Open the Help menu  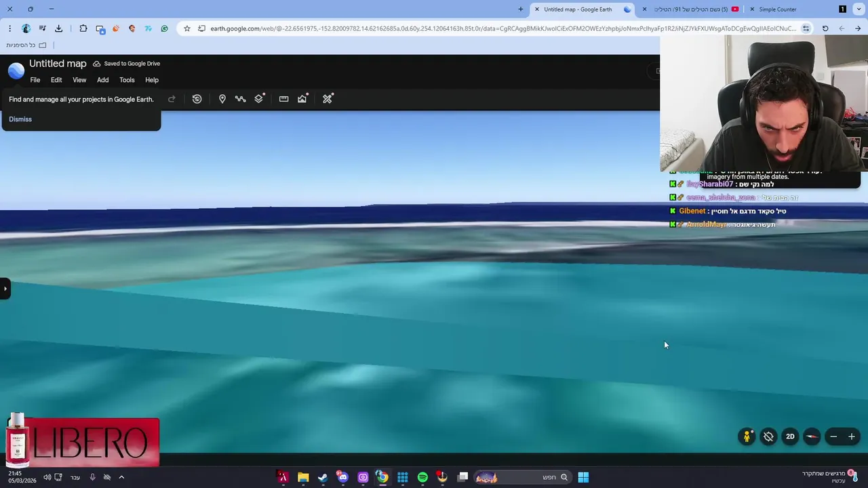point(152,80)
